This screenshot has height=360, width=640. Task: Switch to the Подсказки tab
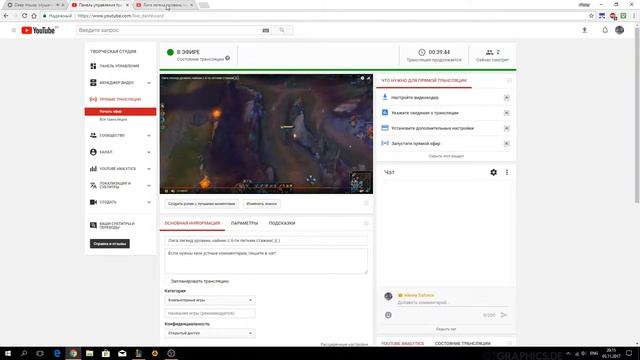[x=282, y=223]
